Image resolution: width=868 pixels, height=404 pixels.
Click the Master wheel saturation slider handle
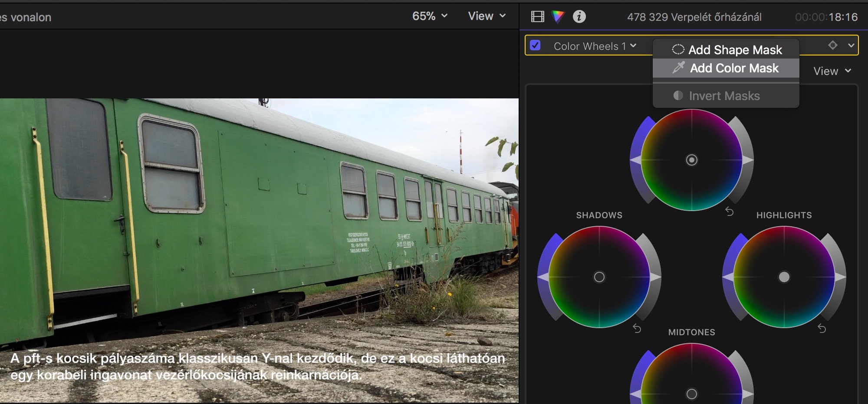click(x=635, y=160)
